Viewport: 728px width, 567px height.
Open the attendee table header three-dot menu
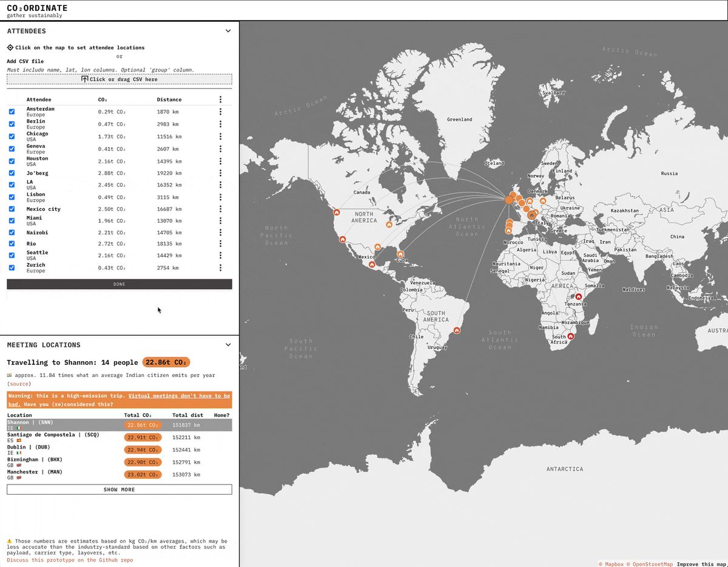tap(220, 100)
